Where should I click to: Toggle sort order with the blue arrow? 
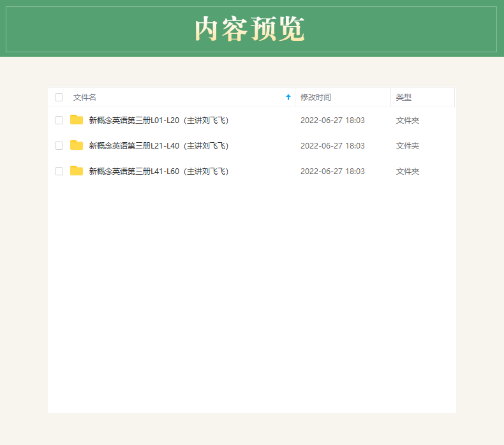point(288,98)
